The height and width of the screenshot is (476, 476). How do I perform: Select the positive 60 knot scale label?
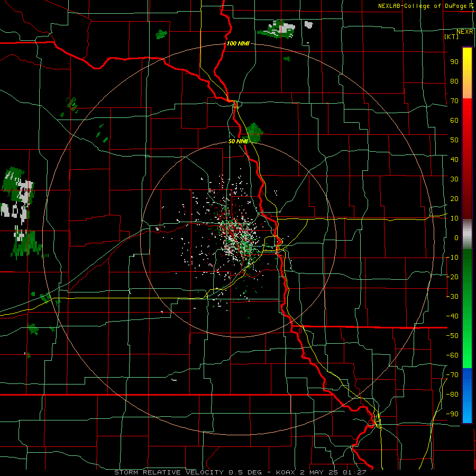[x=454, y=120]
